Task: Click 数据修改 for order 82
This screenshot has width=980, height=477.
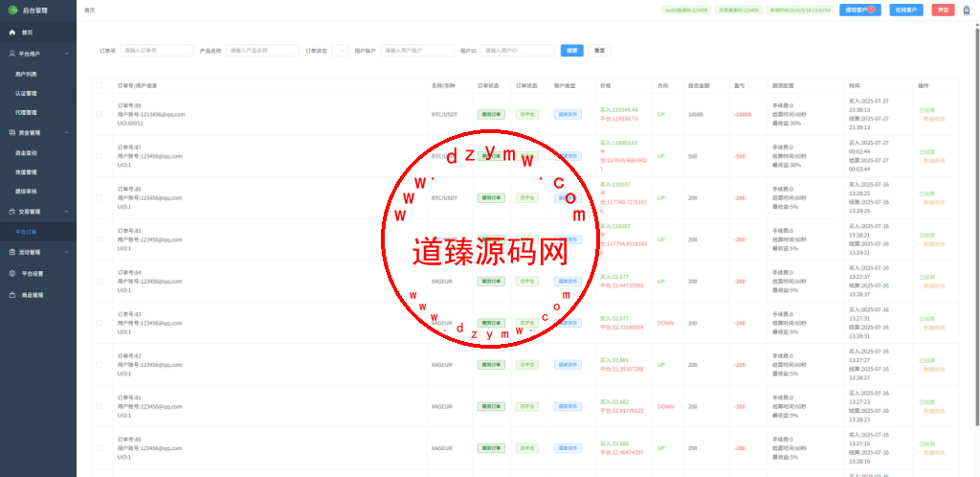Action: coord(934,370)
